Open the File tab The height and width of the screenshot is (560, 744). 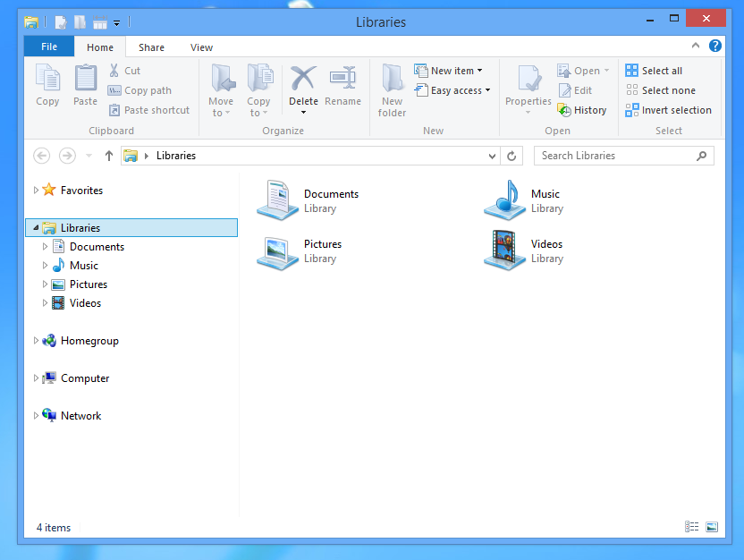[49, 47]
